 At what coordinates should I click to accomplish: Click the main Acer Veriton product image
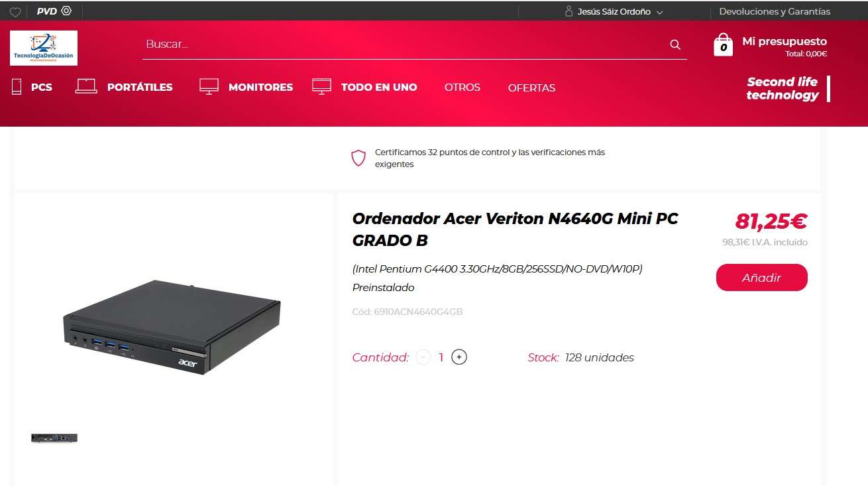[x=172, y=326]
